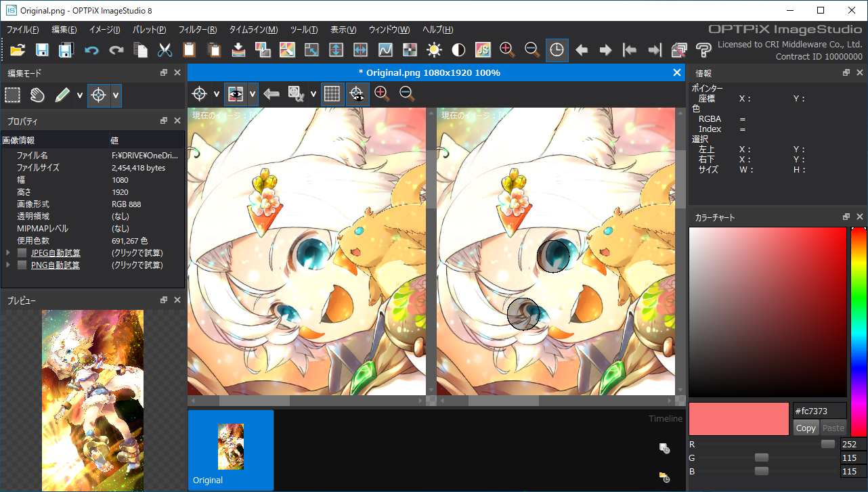The image size is (868, 492).
Task: Select the rectangular selection tool
Action: (12, 95)
